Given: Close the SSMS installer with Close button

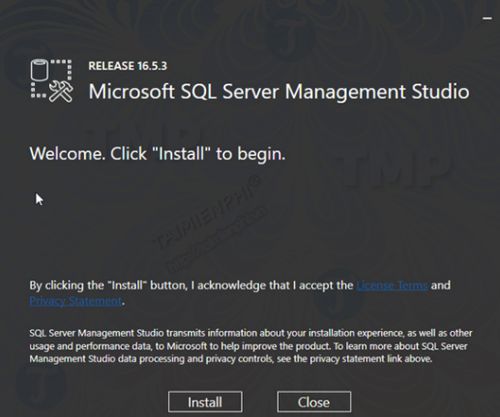Looking at the screenshot, I should (314, 402).
